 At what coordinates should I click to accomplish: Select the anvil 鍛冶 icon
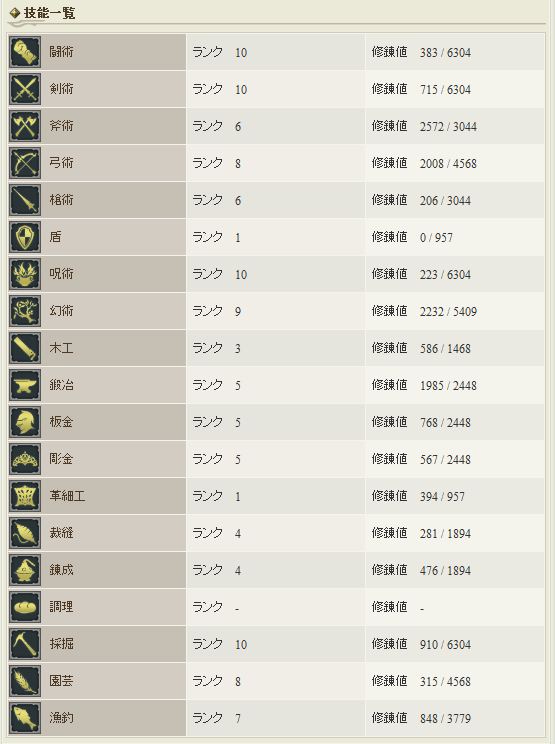(x=25, y=385)
